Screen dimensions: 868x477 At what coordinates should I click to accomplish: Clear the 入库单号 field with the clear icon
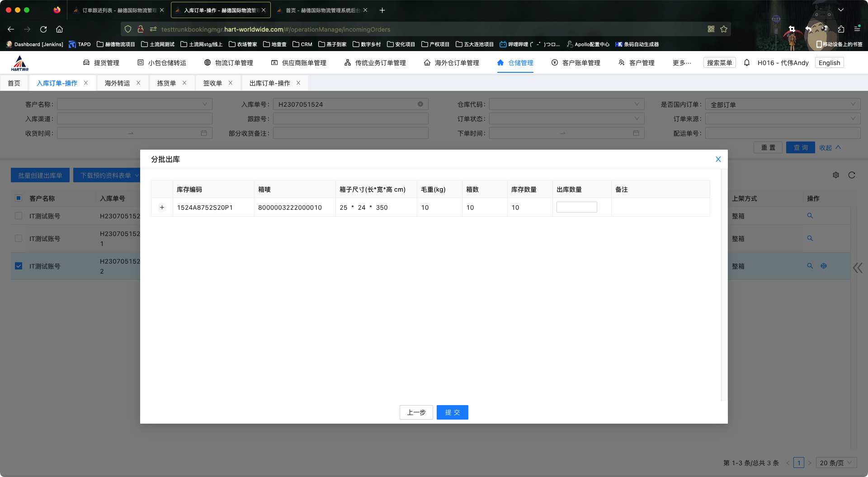pyautogui.click(x=420, y=104)
